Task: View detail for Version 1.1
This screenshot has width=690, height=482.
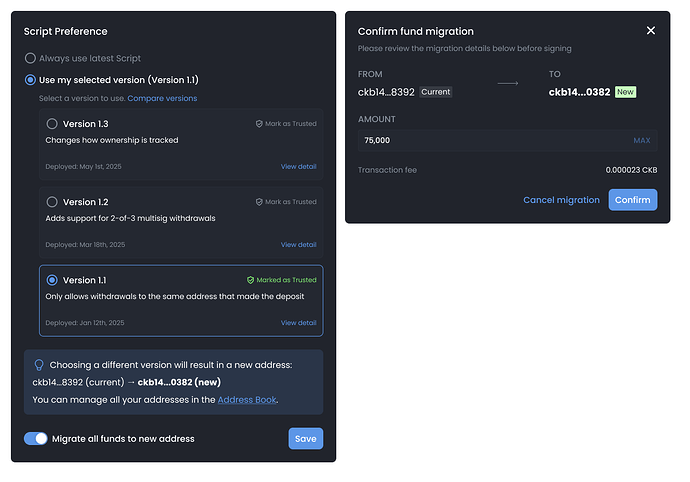Action: click(x=298, y=322)
